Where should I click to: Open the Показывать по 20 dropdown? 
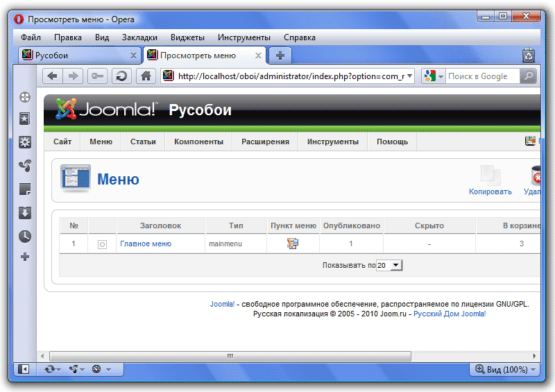pyautogui.click(x=389, y=265)
